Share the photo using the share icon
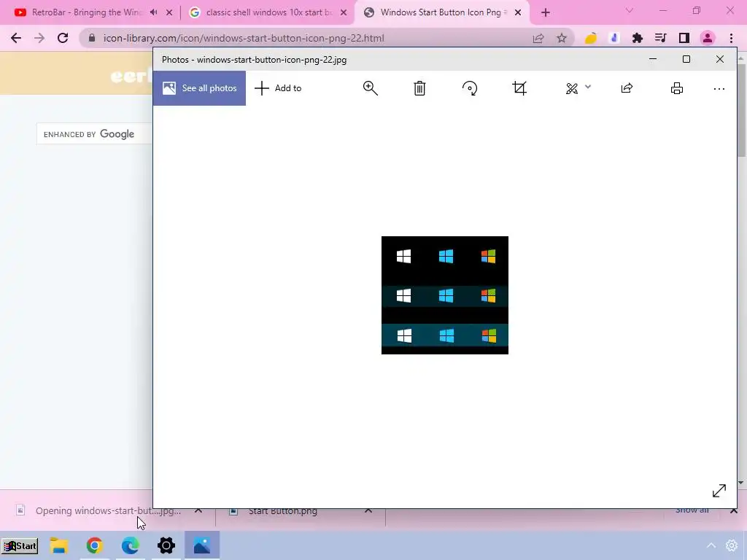The image size is (747, 560). 627,88
